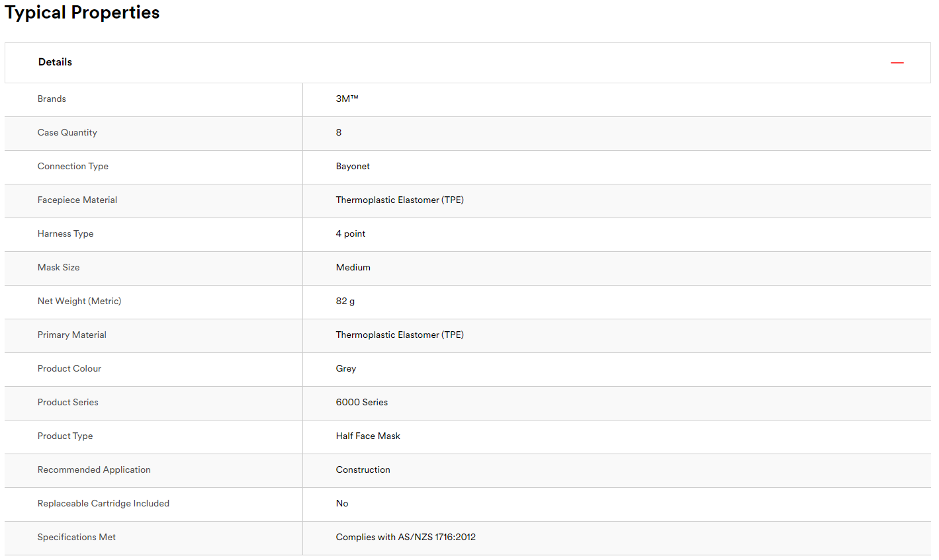Collapse Details section with red minus icon

coord(897,63)
